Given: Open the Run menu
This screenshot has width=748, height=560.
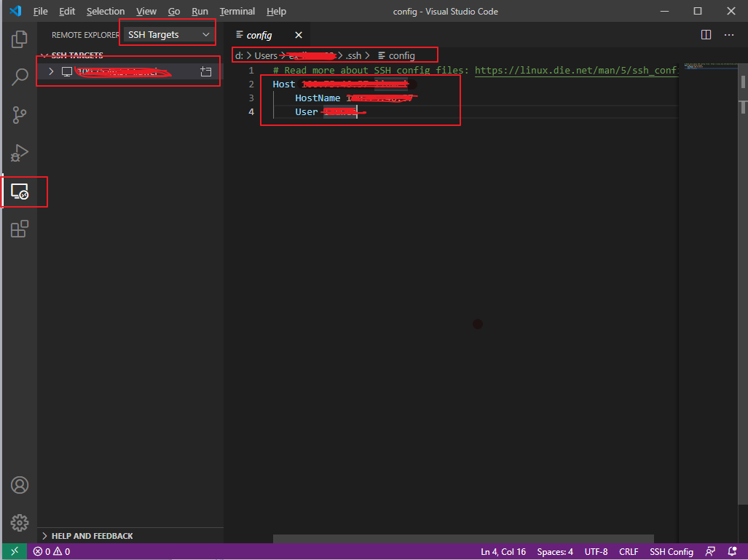Looking at the screenshot, I should 200,11.
